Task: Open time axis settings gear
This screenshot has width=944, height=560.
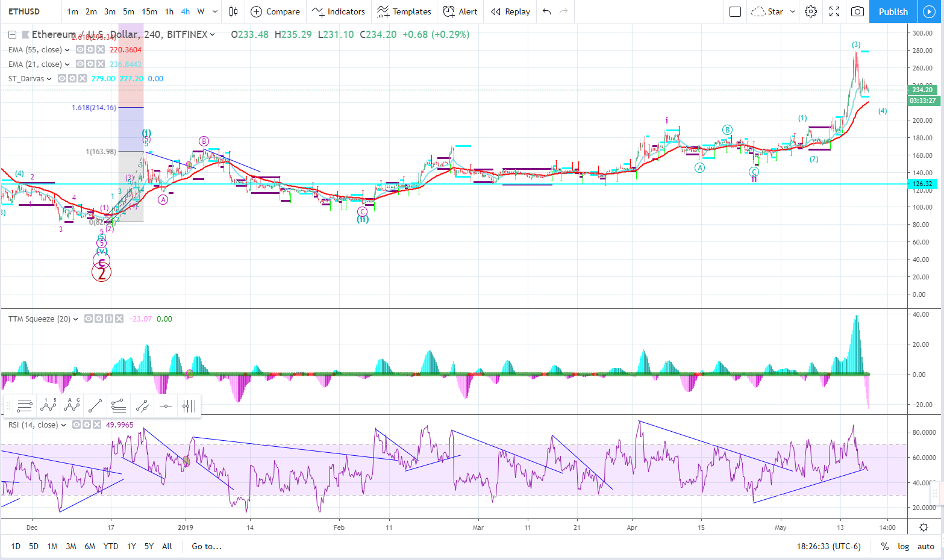Action: (924, 527)
